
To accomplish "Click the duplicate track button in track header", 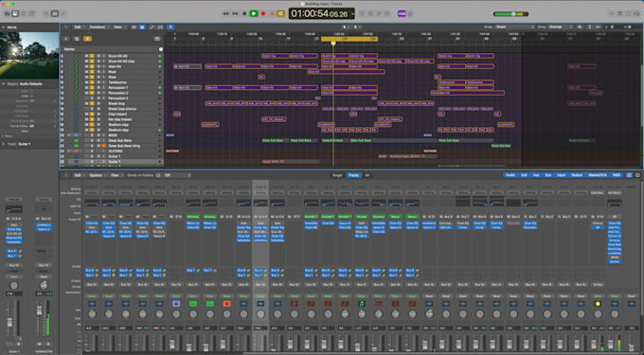I will tap(77, 39).
